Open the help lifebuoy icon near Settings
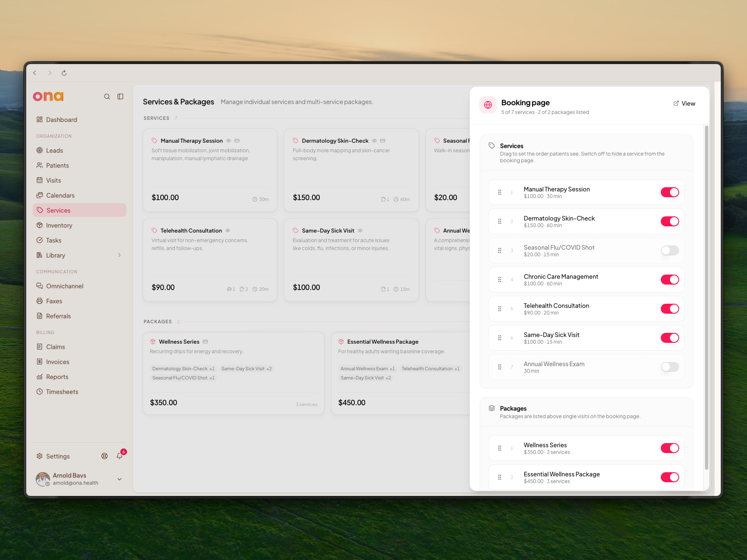Viewport: 747px width, 560px height. pyautogui.click(x=105, y=456)
